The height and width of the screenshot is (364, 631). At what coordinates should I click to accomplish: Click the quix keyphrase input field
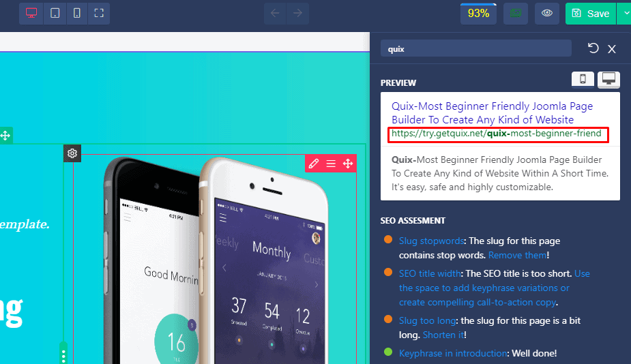[475, 48]
